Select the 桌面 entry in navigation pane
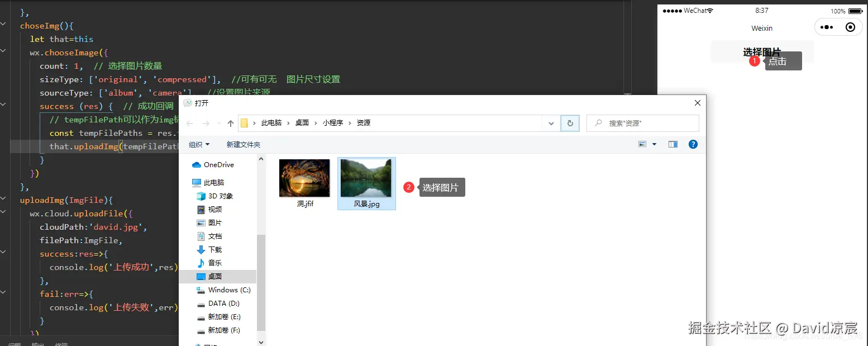 (214, 276)
